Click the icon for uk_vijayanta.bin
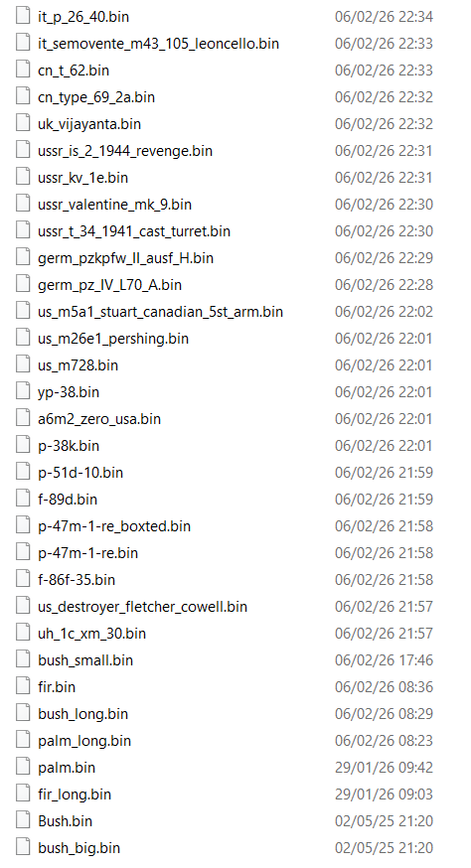 tap(23, 122)
